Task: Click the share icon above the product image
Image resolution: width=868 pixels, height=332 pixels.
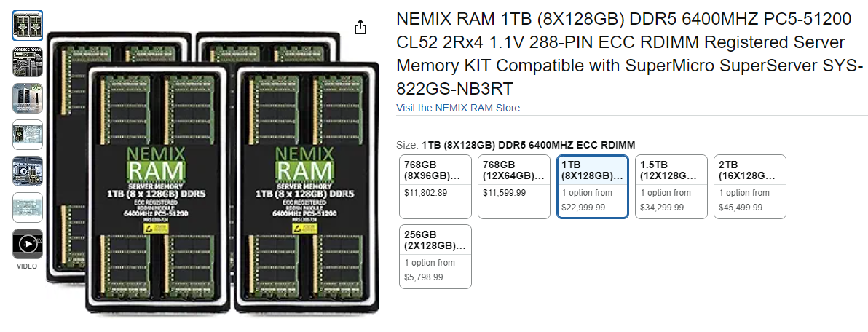Action: 360,28
